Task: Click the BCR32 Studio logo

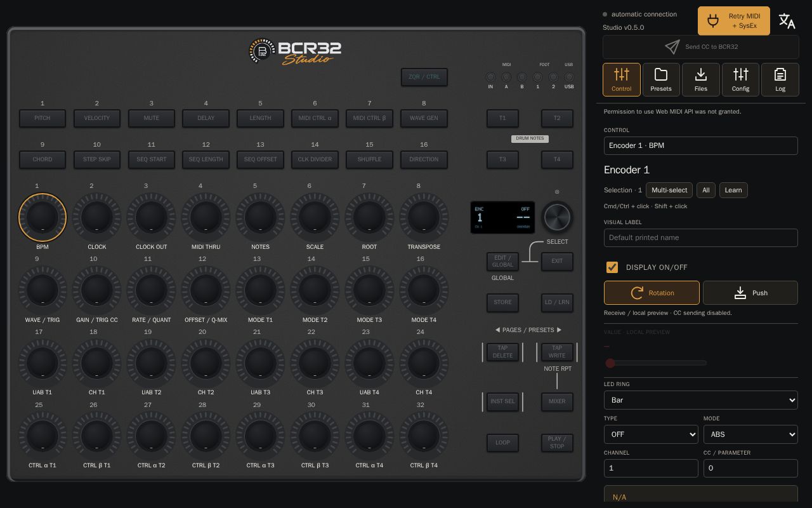Action: point(296,51)
